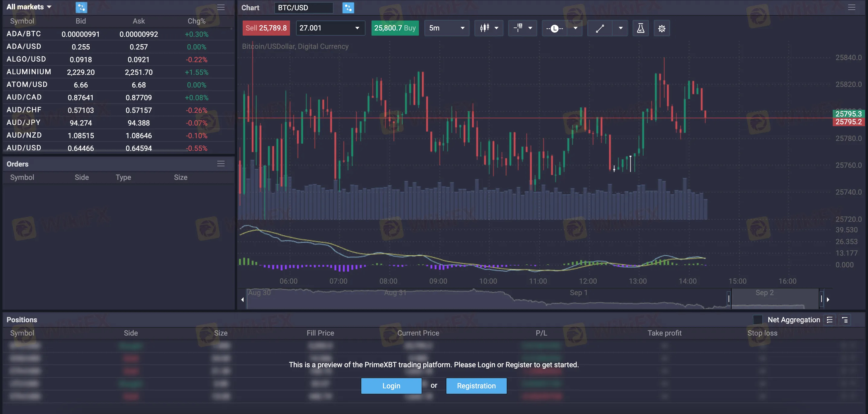Open the Chart panel hamburger menu
868x414 pixels.
click(851, 8)
